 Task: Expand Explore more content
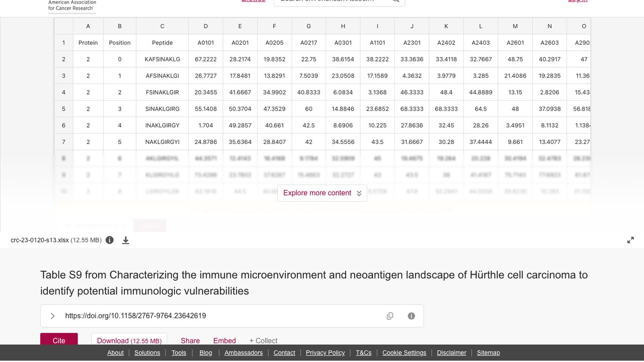pyautogui.click(x=322, y=193)
